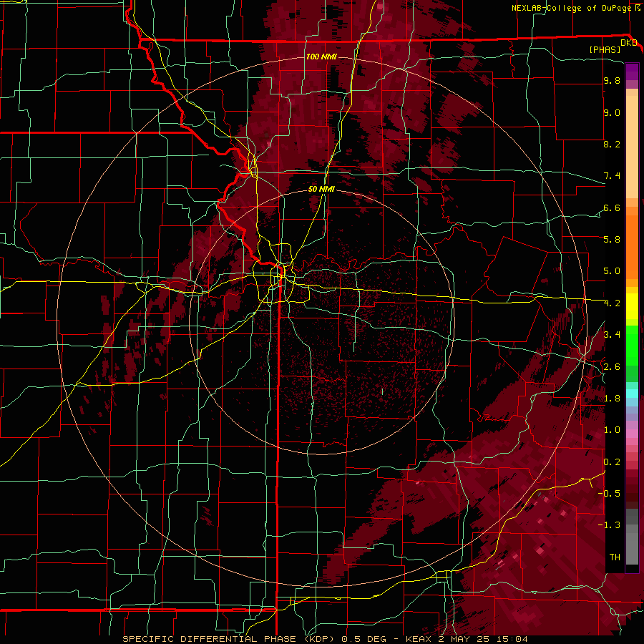The image size is (644, 644).
Task: Select the 2.6 scale value
Action: 612,367
